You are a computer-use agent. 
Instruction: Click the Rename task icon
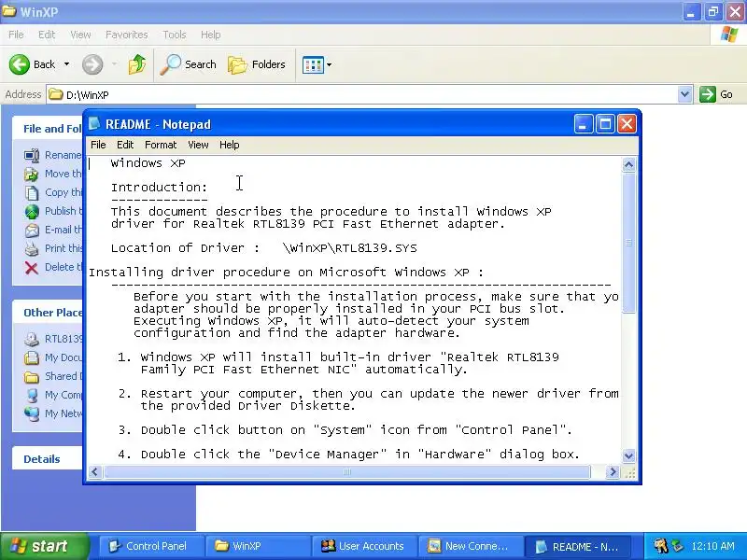(32, 155)
